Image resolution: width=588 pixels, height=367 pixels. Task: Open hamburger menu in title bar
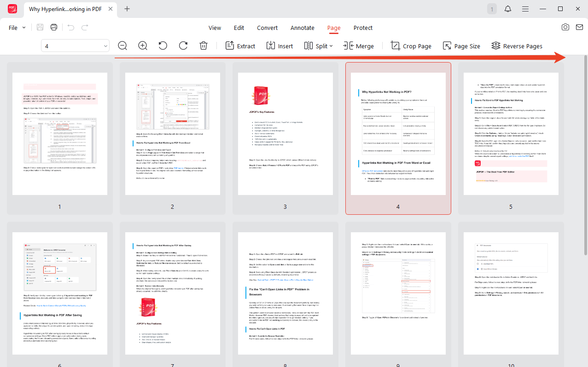[x=525, y=9]
